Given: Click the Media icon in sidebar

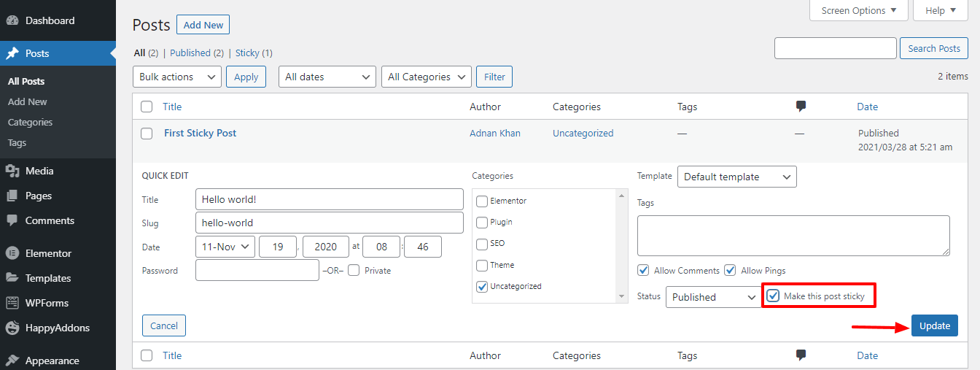Looking at the screenshot, I should 12,171.
